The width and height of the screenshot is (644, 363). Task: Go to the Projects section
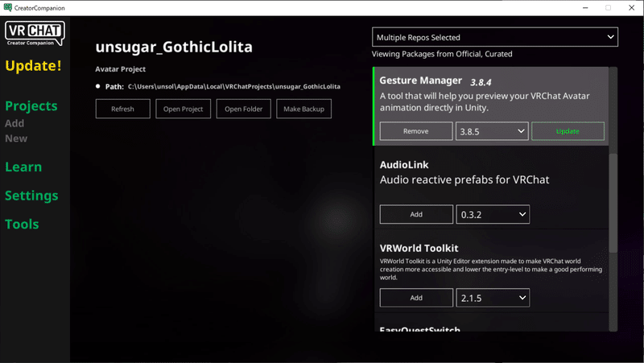pyautogui.click(x=31, y=106)
